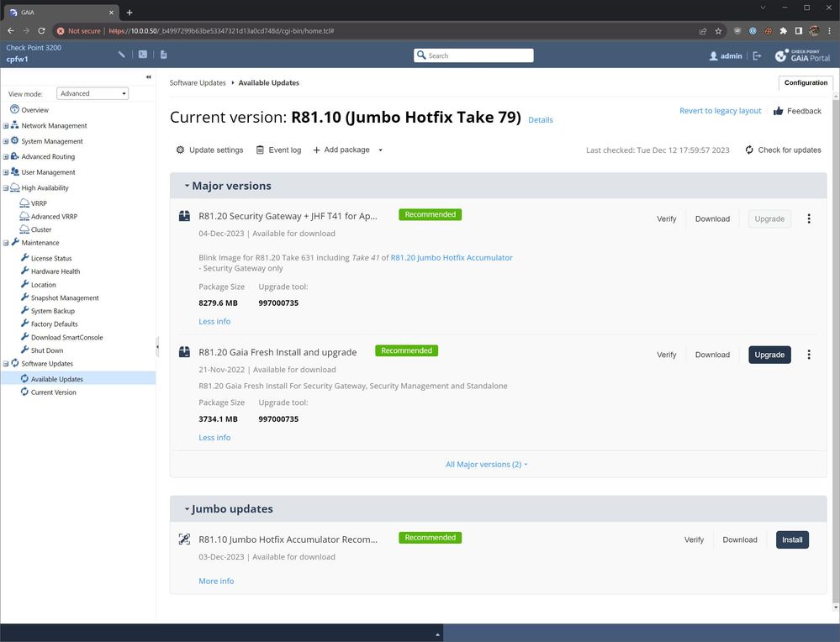This screenshot has width=840, height=642.
Task: Click the Revert to legacy layout link
Action: [x=720, y=111]
